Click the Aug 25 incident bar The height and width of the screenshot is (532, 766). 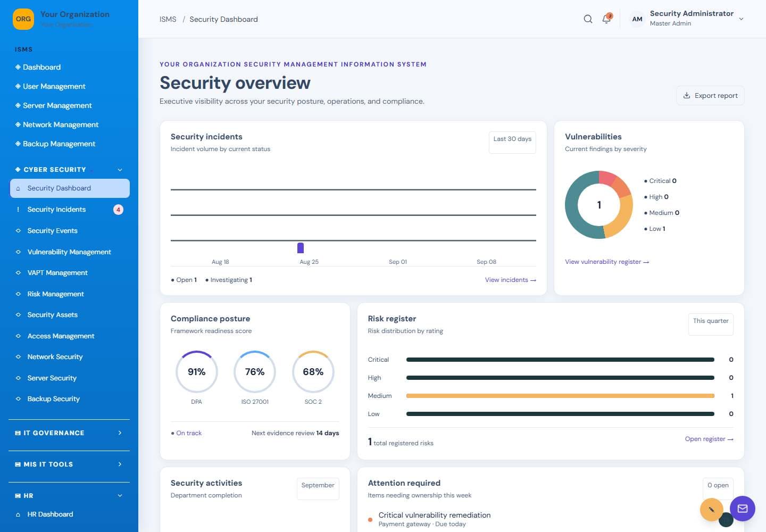pos(301,248)
